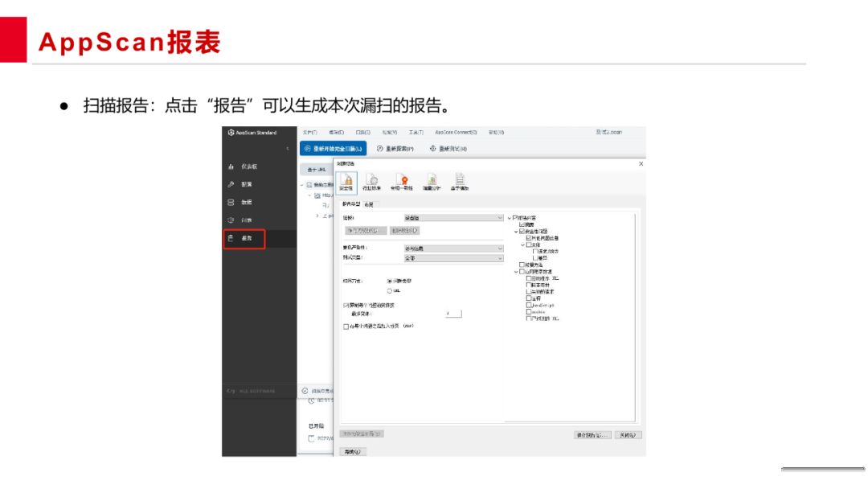Click the maximum variants number field

453,314
